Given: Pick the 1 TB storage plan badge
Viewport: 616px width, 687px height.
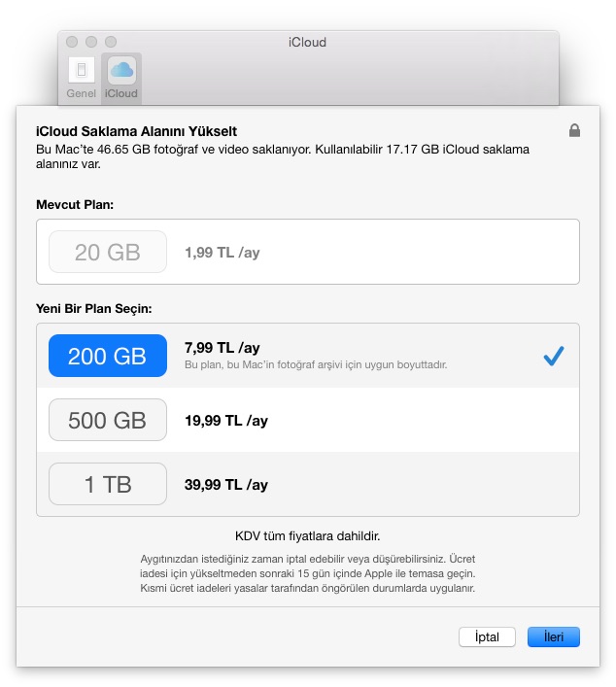Looking at the screenshot, I should pos(107,484).
